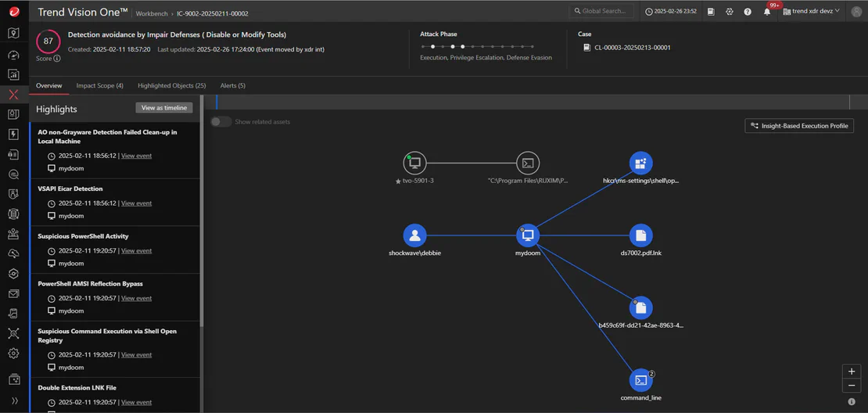Select the hkcr\ms-settings registry node
Screen dimensions: 868x413
coord(641,163)
